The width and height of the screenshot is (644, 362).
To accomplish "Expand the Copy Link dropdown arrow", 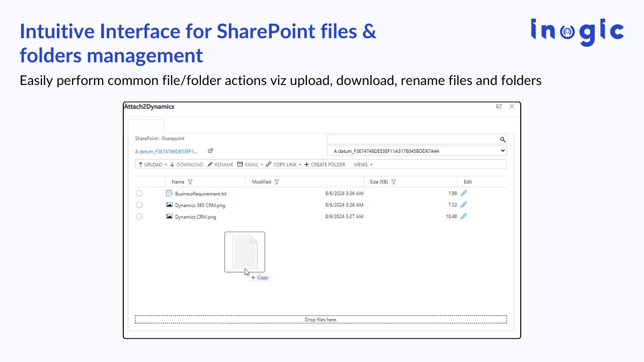I will pos(300,165).
